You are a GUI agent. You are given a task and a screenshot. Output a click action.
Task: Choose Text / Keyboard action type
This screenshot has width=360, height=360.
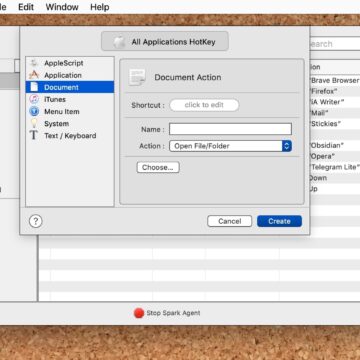(70, 136)
